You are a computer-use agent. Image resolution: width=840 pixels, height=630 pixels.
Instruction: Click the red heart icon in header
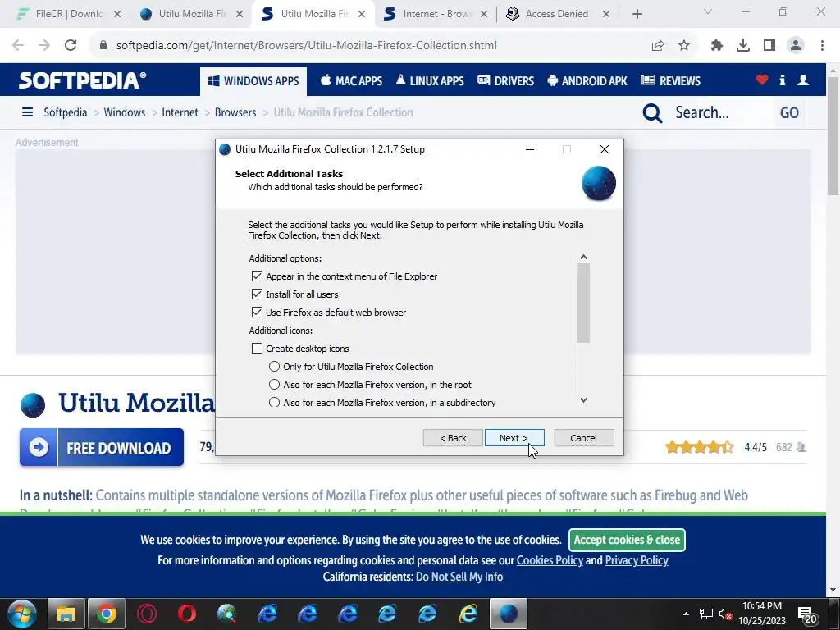click(x=762, y=80)
